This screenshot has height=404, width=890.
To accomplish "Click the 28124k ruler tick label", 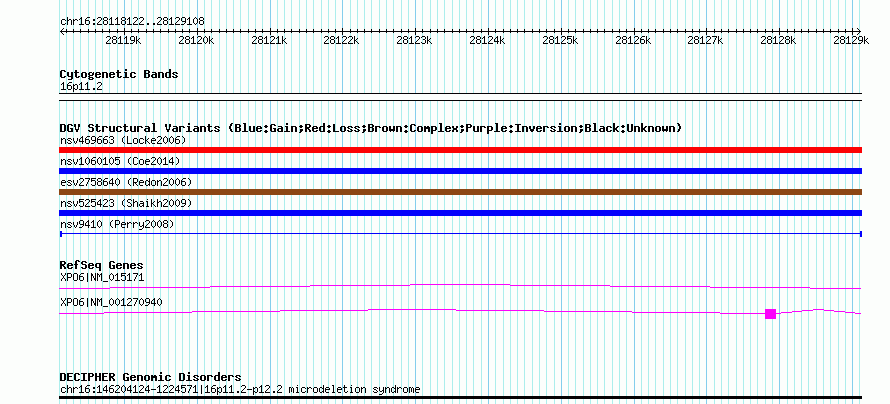I will click(487, 40).
